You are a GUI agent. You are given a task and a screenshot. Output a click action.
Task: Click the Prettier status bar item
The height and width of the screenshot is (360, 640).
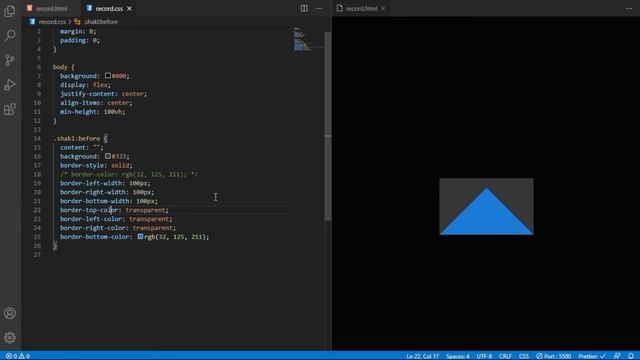pos(592,356)
